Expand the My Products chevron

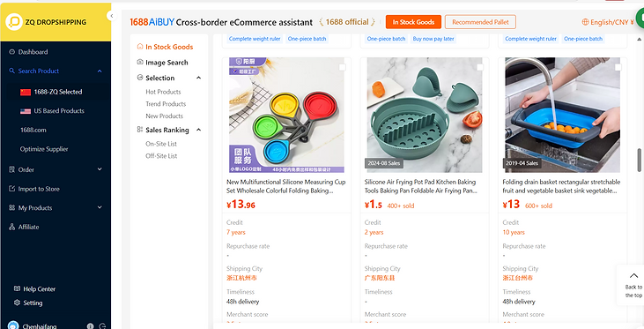(100, 207)
